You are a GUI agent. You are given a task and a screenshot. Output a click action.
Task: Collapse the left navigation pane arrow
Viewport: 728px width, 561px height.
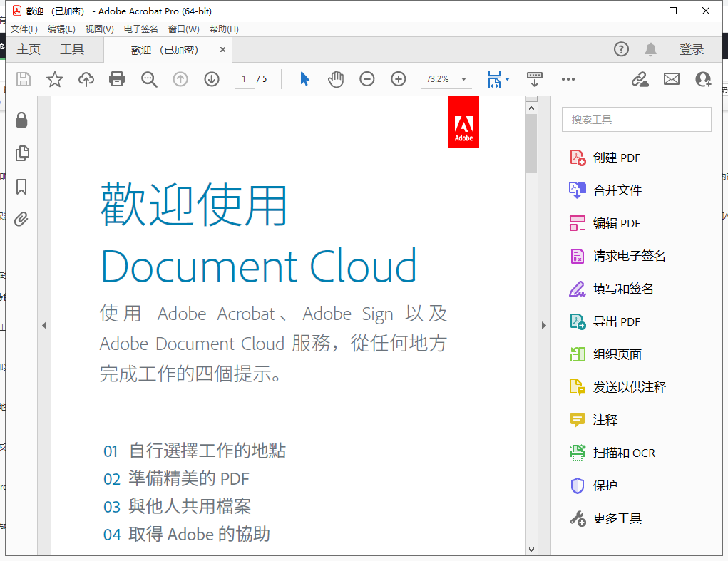(44, 325)
